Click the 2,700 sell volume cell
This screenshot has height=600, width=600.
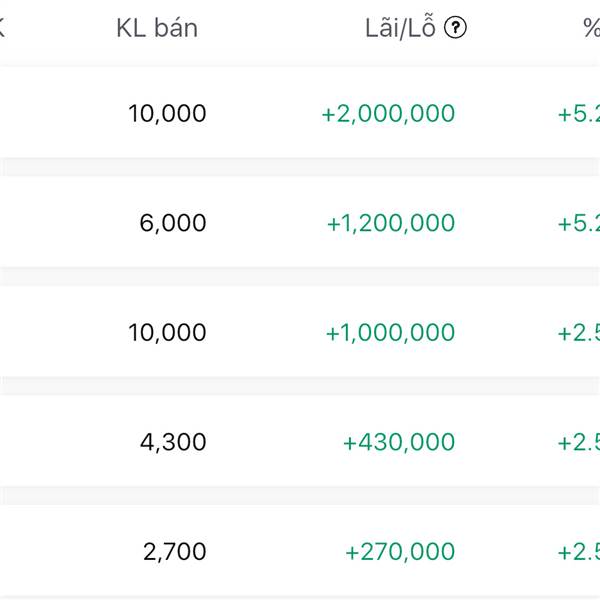pos(174,552)
